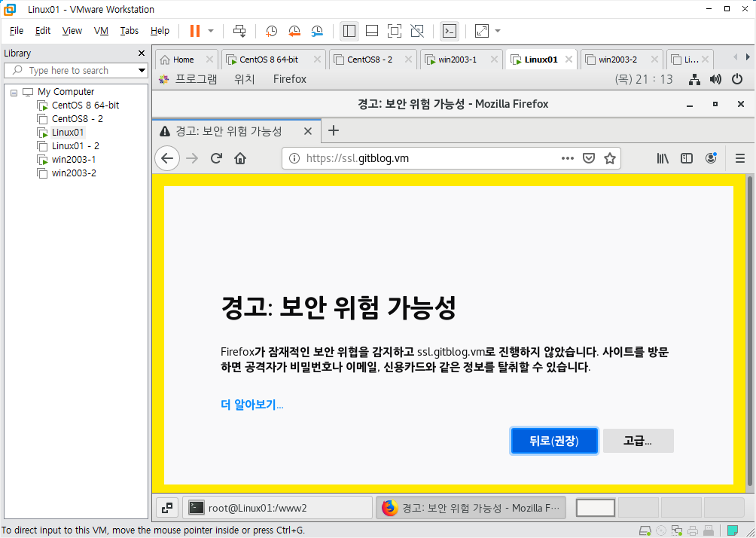Click the 더 알아보기 link
Screen dimensions: 756x538
click(x=252, y=405)
